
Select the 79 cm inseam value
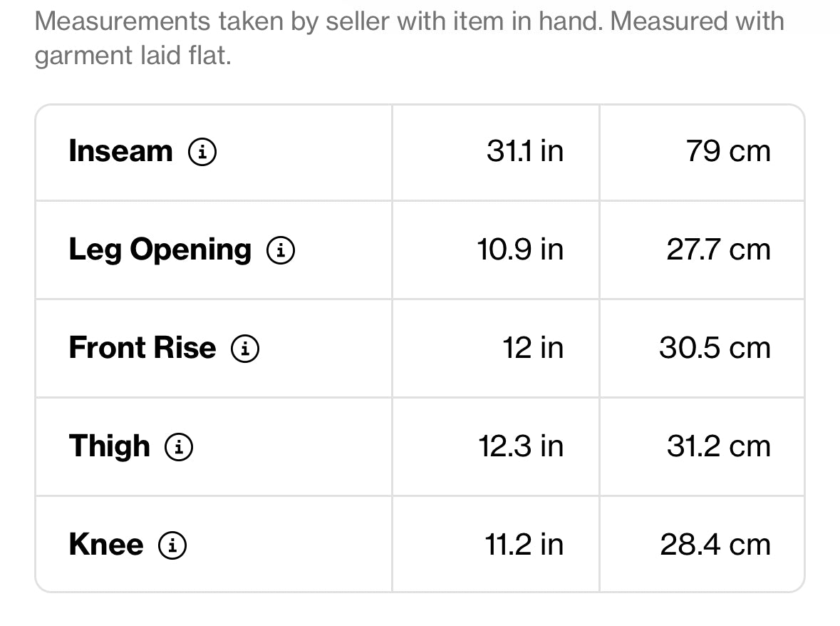tap(728, 151)
